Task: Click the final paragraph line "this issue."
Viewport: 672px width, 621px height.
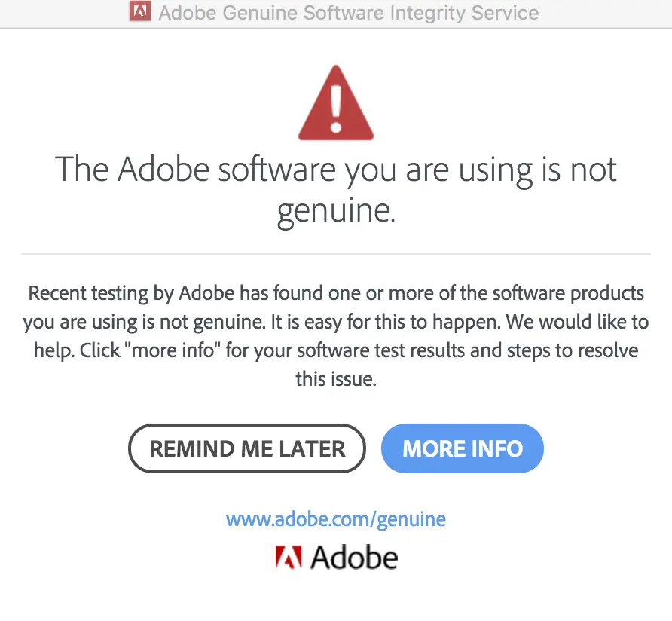Action: (336, 379)
